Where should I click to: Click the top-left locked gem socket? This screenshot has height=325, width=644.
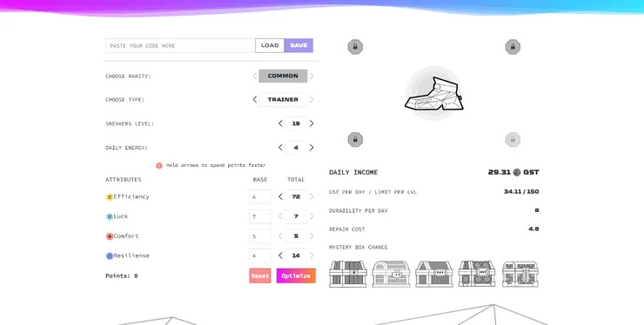(355, 47)
